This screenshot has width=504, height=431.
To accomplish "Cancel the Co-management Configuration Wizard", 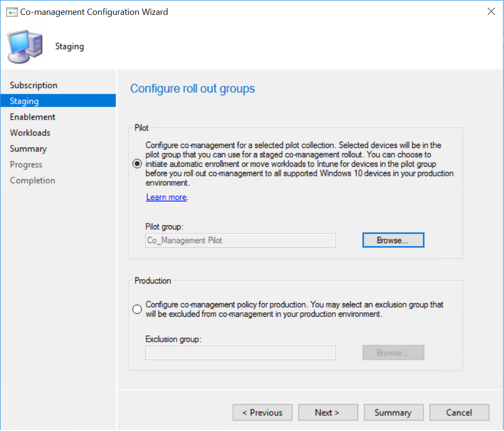I will (x=459, y=412).
